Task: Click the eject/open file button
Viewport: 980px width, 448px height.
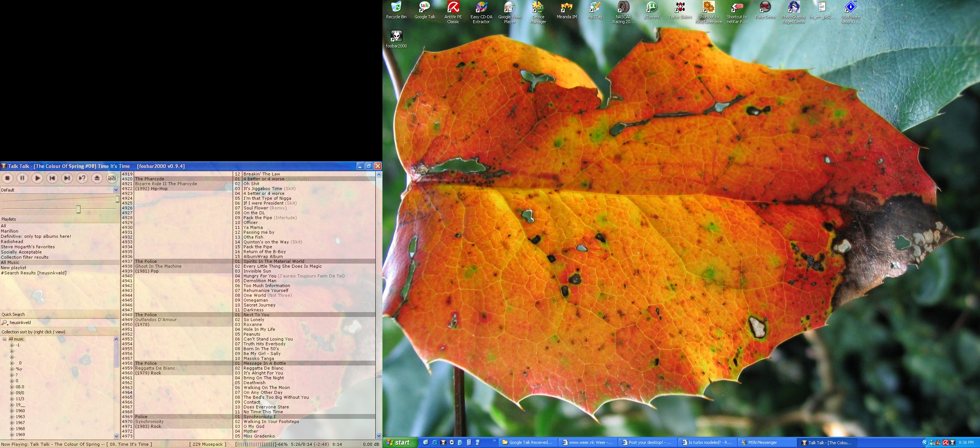Action: pyautogui.click(x=97, y=178)
